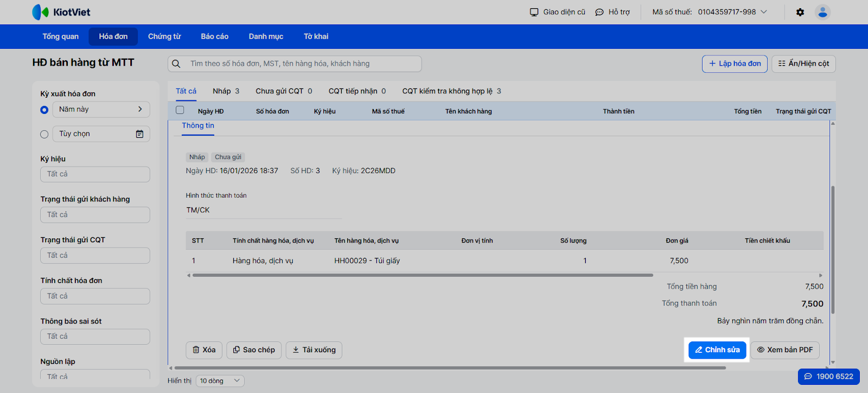Open Tổng quan menu
868x393 pixels.
[x=61, y=36]
